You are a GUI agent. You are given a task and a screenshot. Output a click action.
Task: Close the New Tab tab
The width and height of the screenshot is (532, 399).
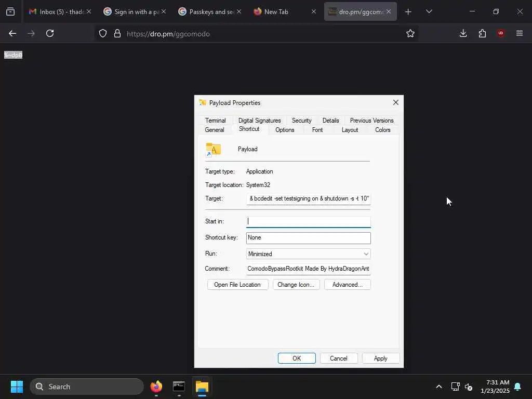(313, 11)
